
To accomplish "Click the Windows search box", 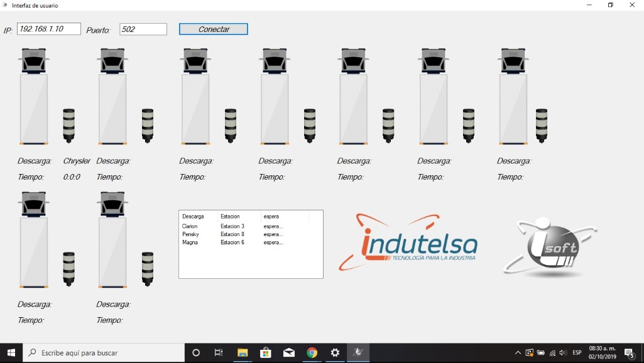I will tap(104, 353).
